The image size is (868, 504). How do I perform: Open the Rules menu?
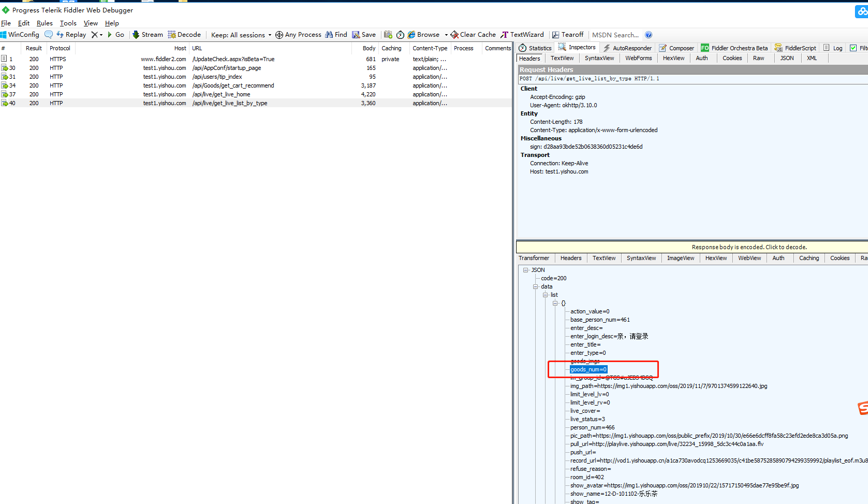pos(45,23)
